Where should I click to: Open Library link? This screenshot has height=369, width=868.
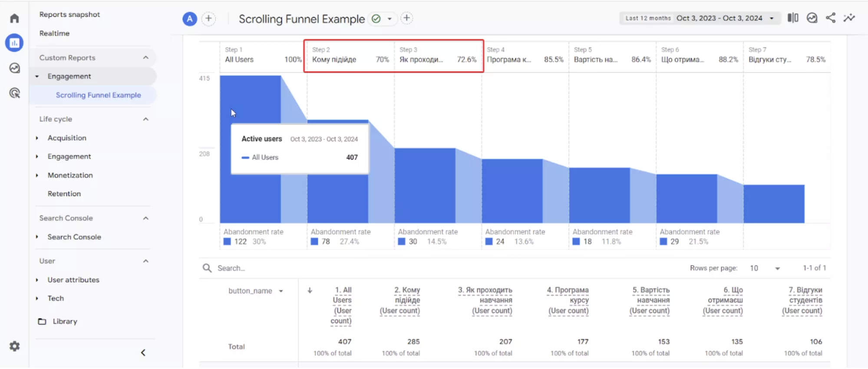(65, 322)
